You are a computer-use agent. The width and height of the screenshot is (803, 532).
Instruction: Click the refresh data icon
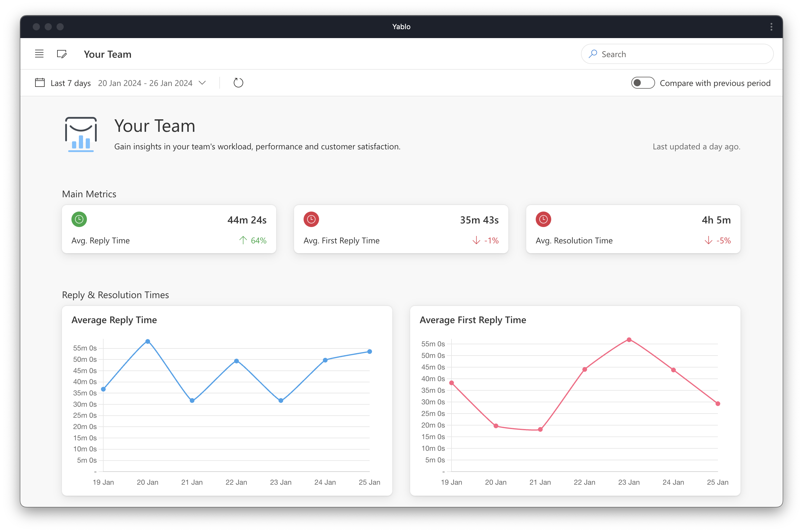click(x=238, y=83)
